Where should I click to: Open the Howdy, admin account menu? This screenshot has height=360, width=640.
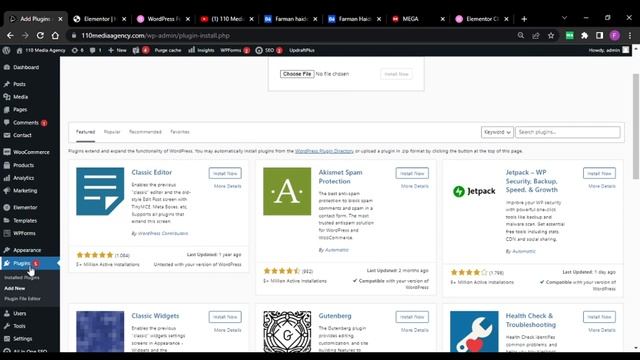click(609, 50)
